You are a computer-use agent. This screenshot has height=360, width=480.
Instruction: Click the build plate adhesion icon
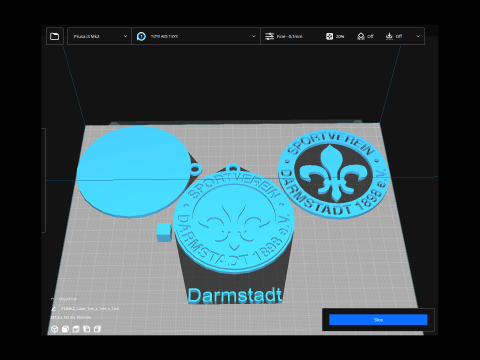coord(389,36)
